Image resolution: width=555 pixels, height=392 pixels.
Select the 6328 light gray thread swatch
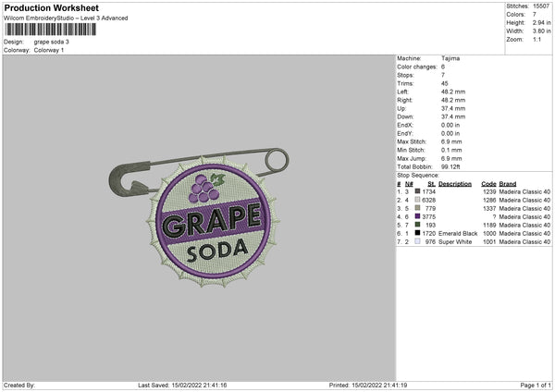click(418, 200)
